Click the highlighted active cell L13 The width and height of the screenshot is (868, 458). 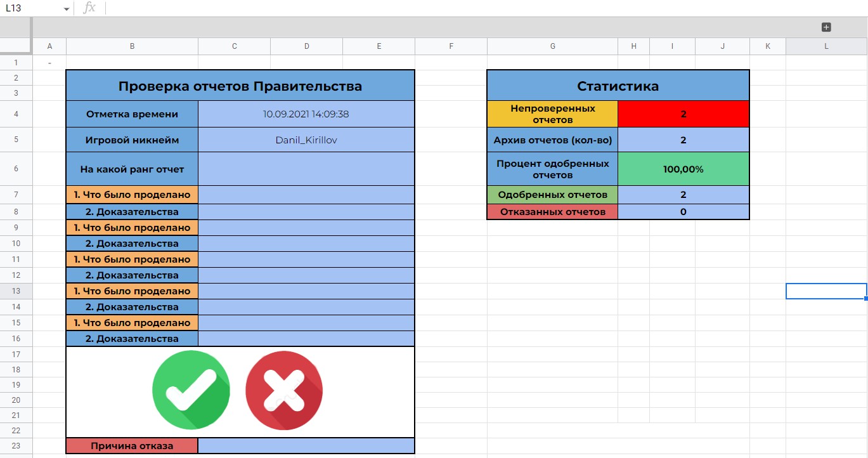[x=827, y=291]
